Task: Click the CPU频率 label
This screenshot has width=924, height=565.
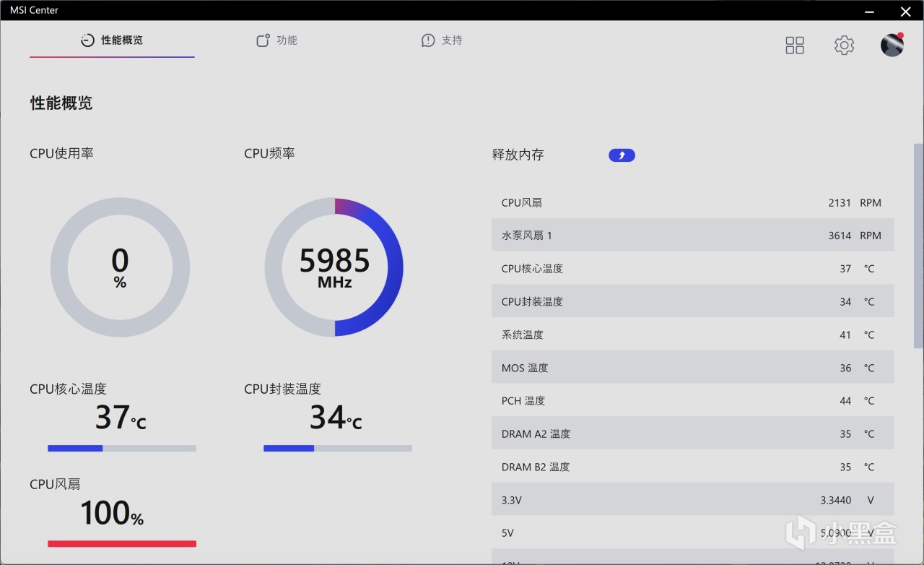Action: [x=269, y=153]
